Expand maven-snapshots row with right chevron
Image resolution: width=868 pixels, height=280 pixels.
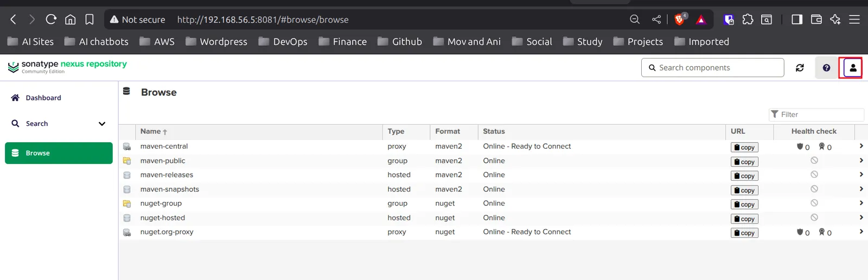[x=861, y=189]
